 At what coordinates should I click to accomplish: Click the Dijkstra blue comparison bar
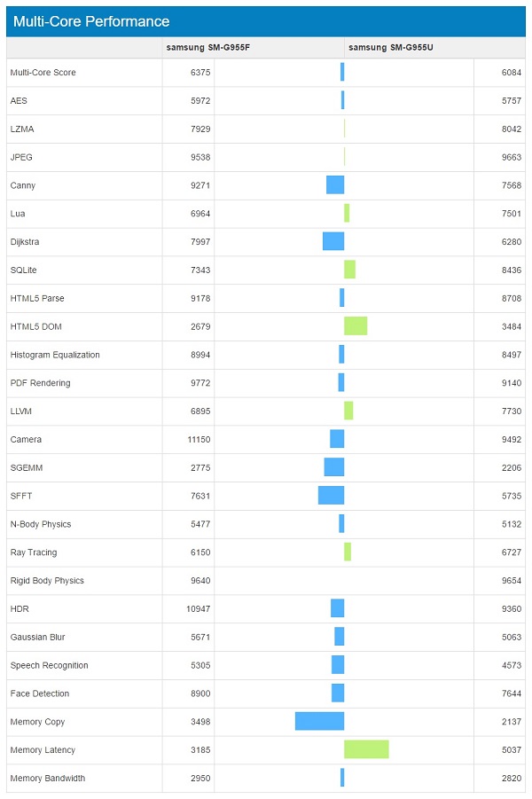pos(333,241)
